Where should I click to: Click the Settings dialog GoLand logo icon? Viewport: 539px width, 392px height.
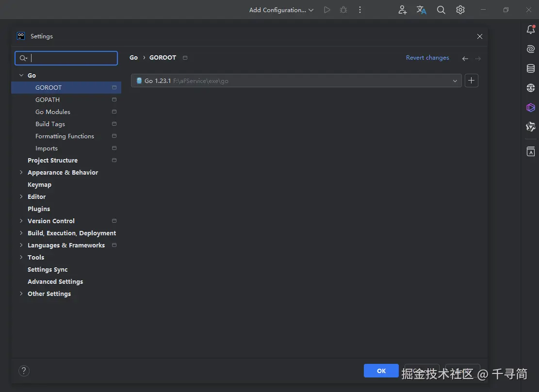[21, 36]
